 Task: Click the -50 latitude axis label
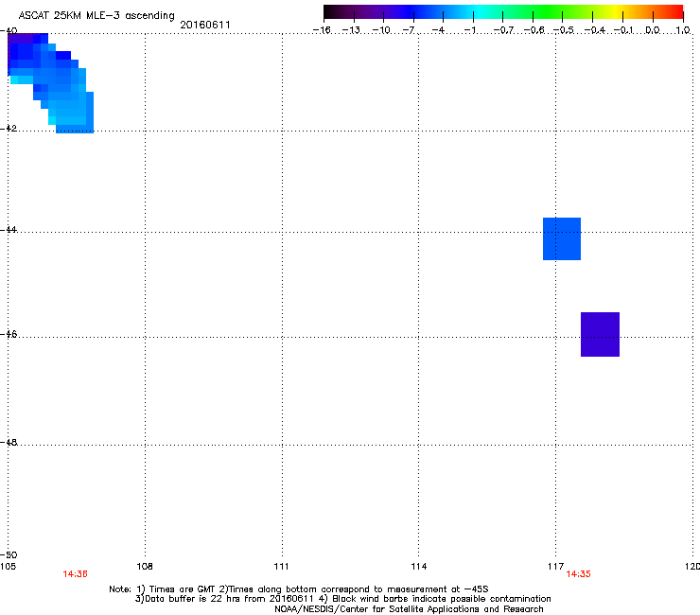click(9, 554)
